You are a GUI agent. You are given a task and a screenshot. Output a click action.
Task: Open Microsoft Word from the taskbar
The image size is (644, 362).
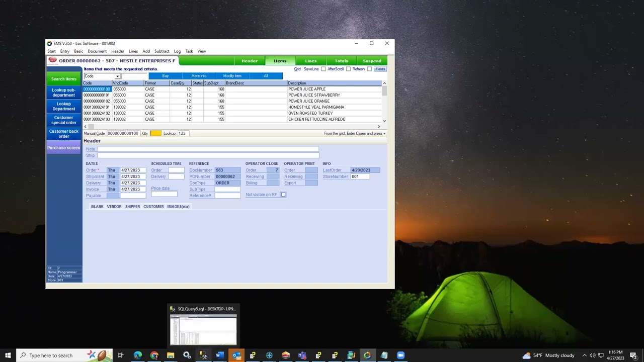(x=219, y=355)
